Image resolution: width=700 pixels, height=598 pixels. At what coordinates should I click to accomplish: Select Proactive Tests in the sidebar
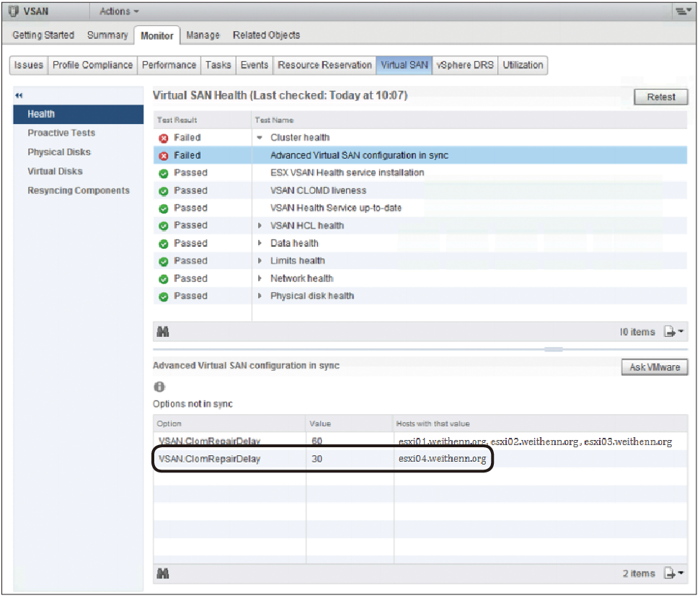click(61, 133)
